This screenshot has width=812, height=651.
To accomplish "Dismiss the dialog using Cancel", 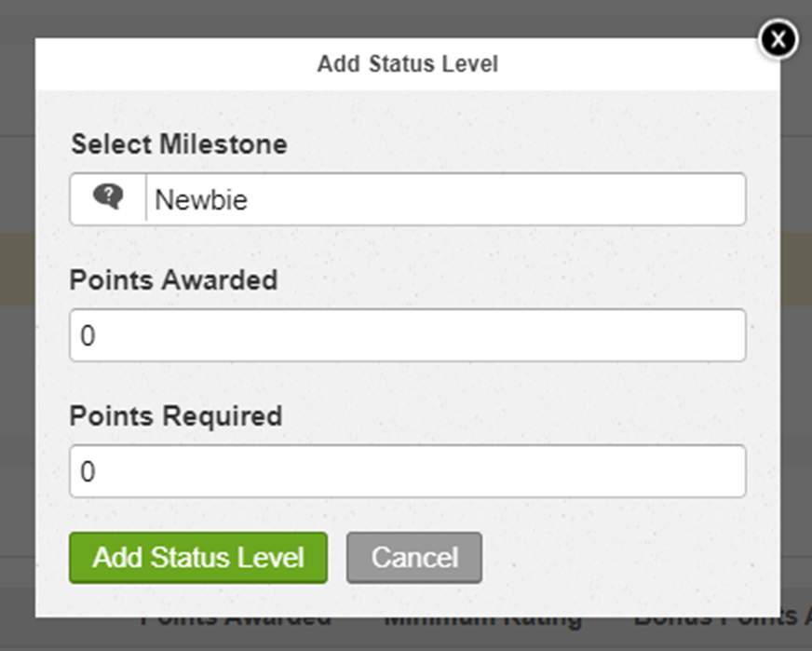I will (413, 557).
